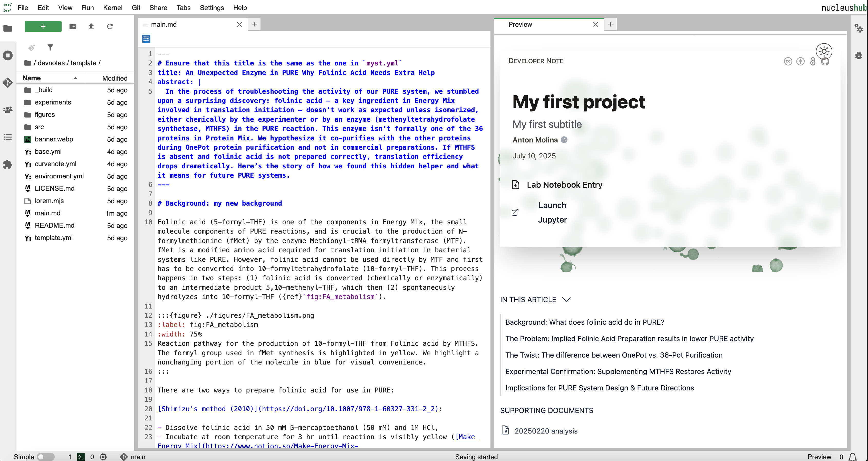The width and height of the screenshot is (868, 461).
Task: Open the Kernel menu
Action: pyautogui.click(x=113, y=7)
